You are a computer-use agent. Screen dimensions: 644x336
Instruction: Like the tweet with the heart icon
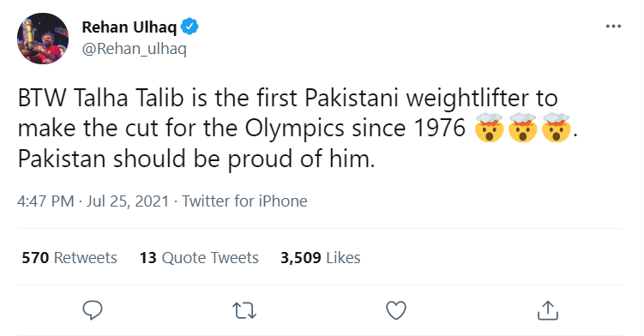396,310
